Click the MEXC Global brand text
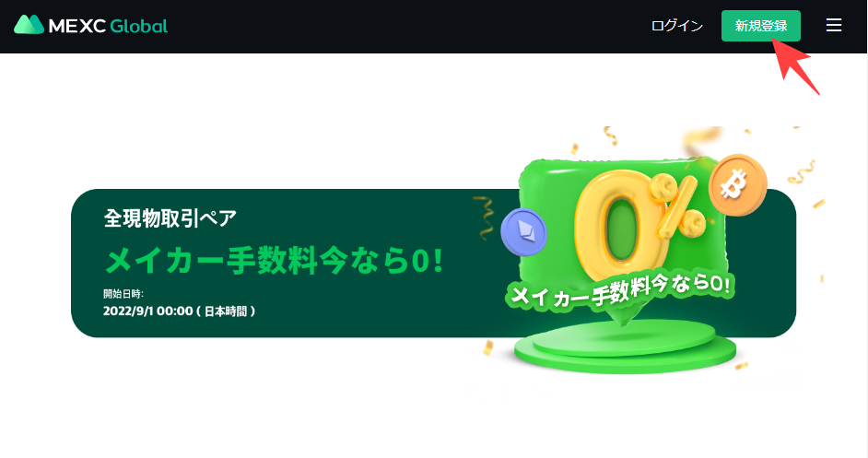 coord(108,26)
